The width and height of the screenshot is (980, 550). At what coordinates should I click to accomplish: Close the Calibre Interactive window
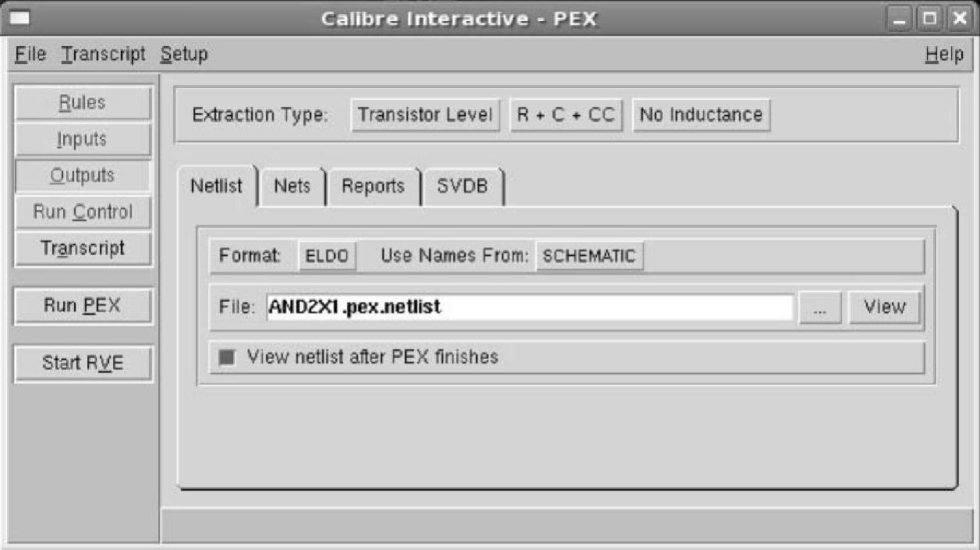958,19
